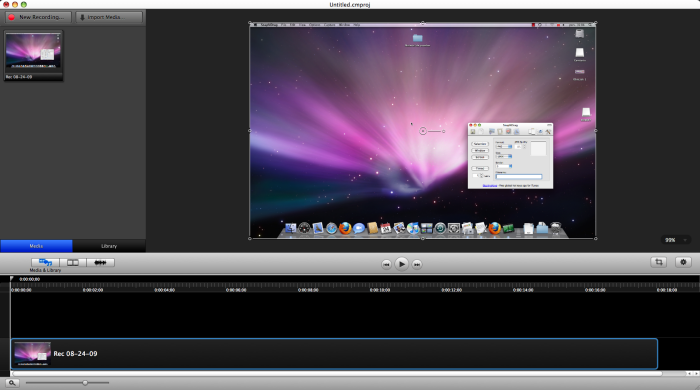Skip forward with the fast-forward button

417,264
